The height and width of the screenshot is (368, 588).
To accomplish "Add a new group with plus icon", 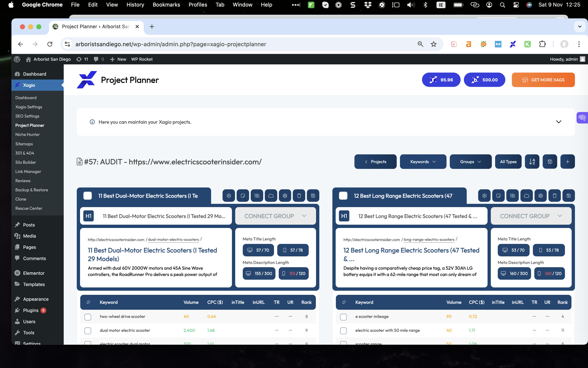I will [568, 162].
